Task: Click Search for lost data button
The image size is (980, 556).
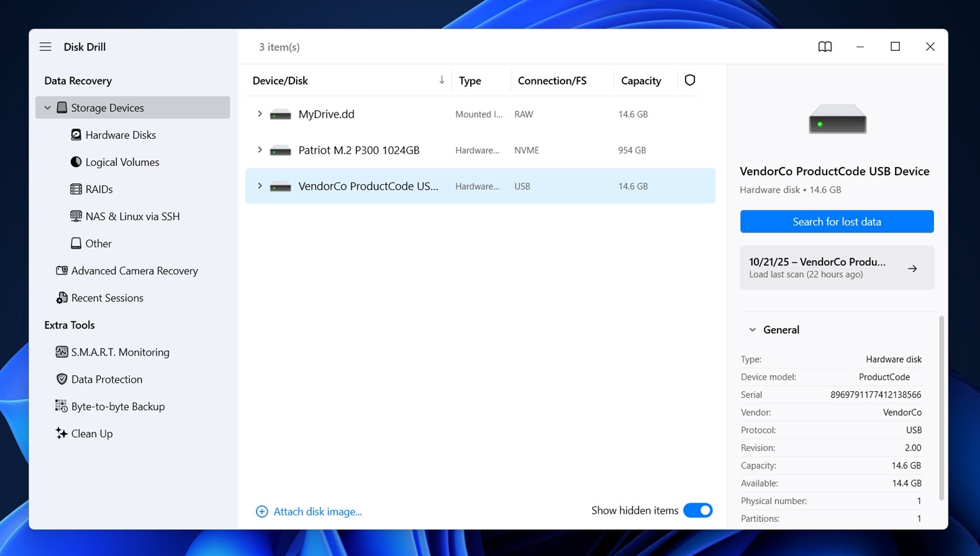Action: coord(837,222)
